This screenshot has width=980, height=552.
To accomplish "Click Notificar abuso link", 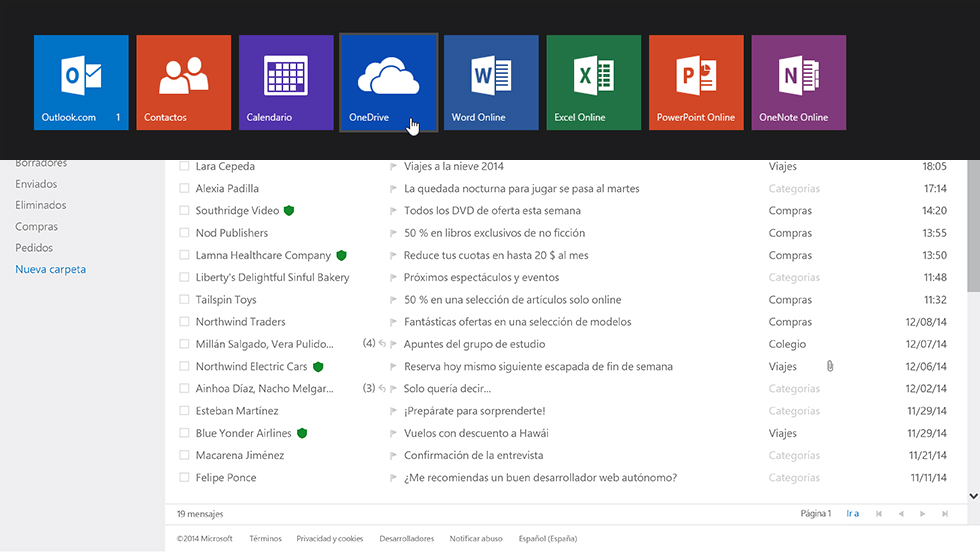I will click(x=476, y=538).
